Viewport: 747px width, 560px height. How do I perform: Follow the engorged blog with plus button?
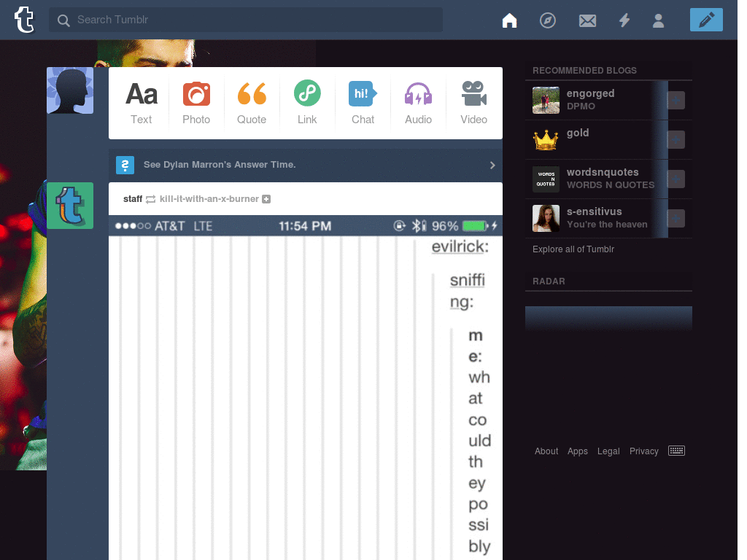coord(676,101)
